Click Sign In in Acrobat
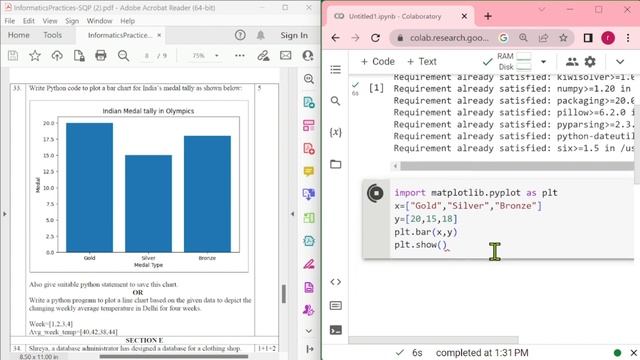The image size is (640, 360). click(294, 36)
